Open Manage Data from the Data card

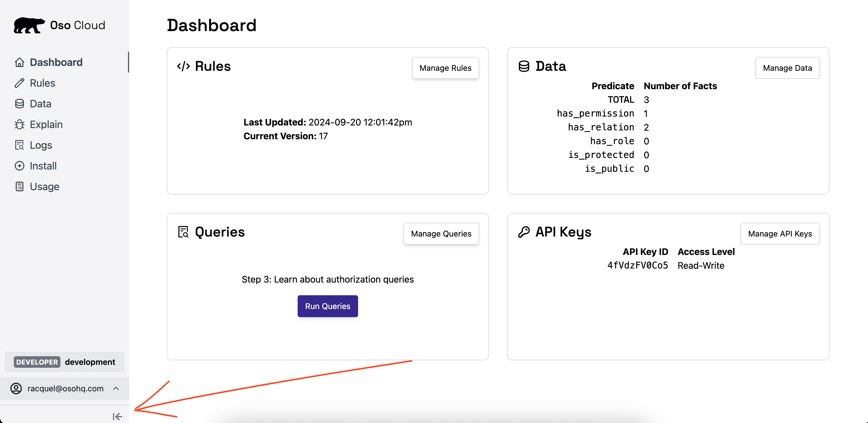pos(787,68)
